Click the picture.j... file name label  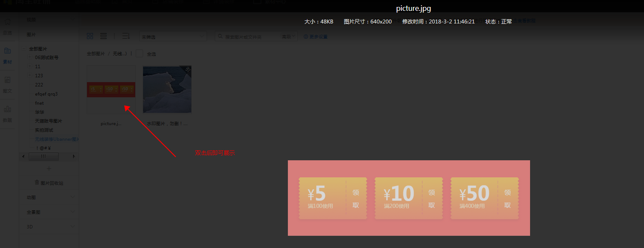[x=111, y=124]
